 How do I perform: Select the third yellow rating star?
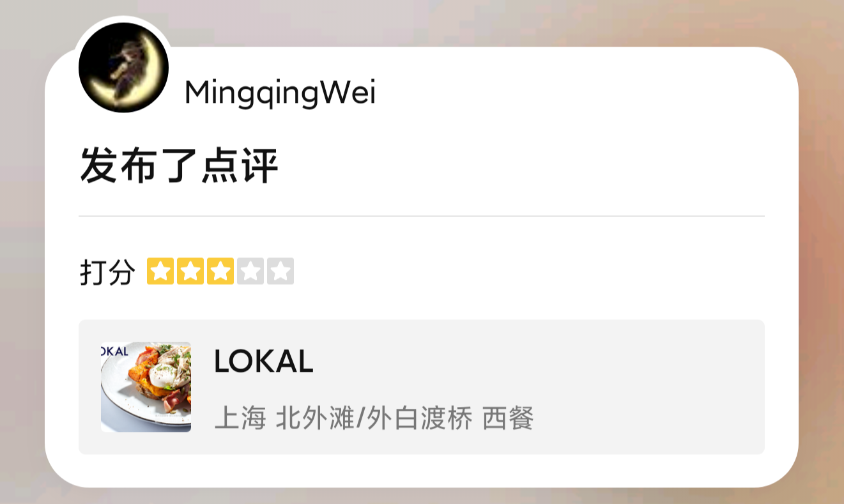click(x=220, y=271)
